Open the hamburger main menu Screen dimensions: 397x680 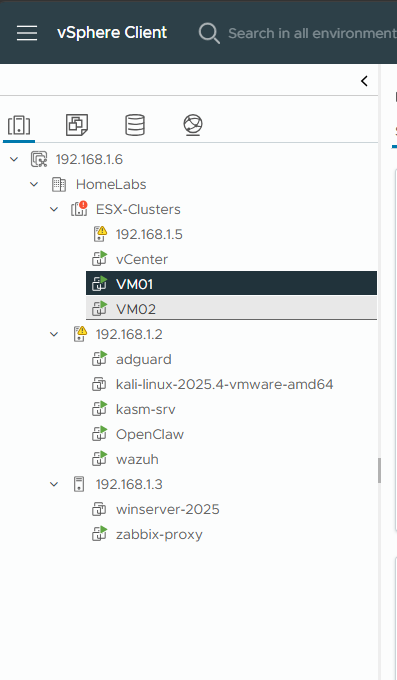27,33
